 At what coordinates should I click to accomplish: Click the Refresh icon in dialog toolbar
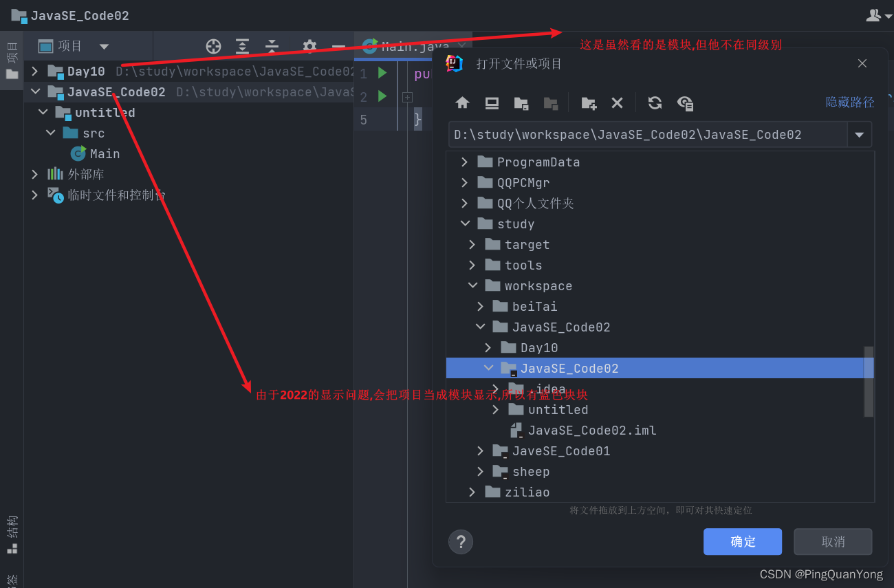click(x=655, y=102)
